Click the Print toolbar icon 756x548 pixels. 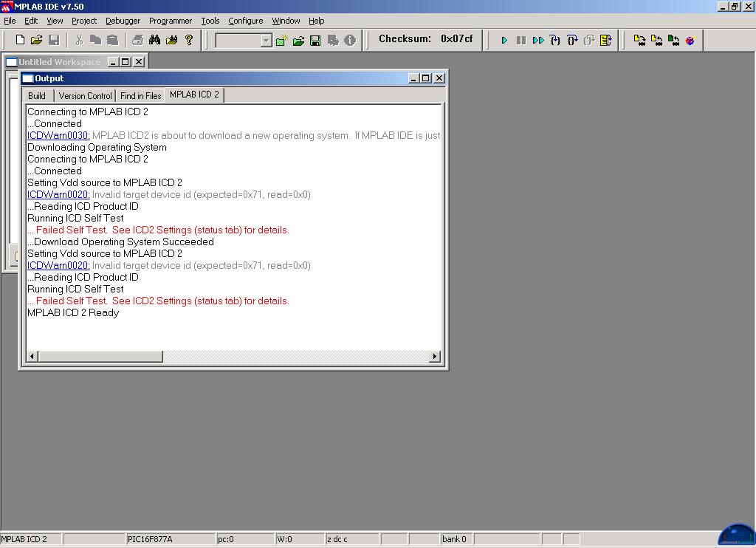[137, 40]
